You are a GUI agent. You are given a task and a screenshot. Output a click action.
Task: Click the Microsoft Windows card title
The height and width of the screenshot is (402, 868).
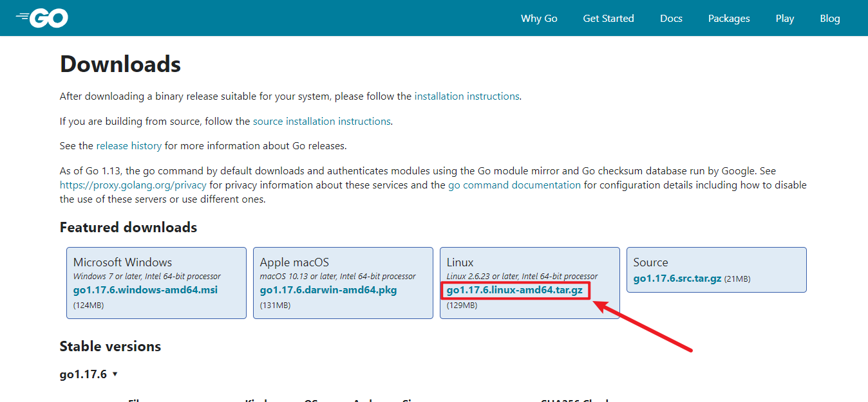click(122, 262)
